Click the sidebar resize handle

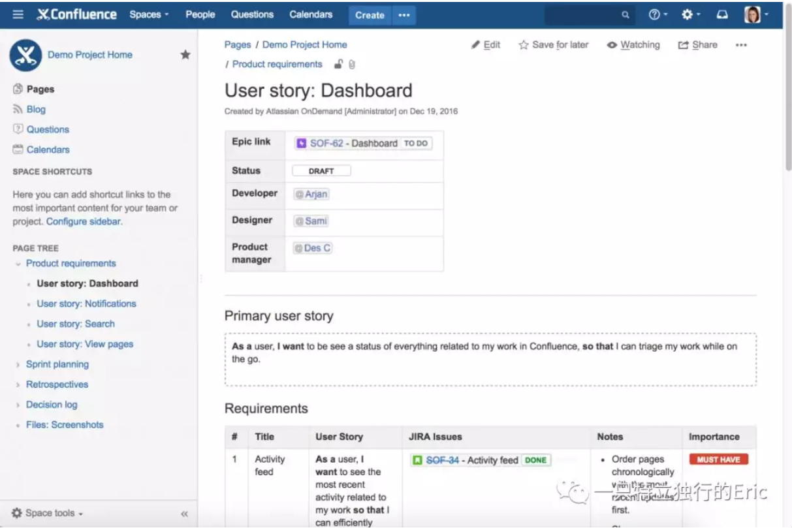pyautogui.click(x=200, y=279)
